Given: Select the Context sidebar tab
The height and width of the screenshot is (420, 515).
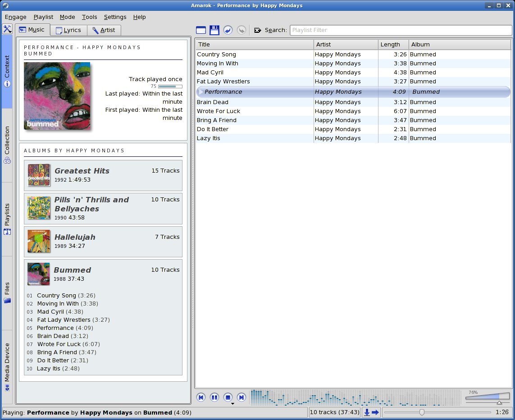Looking at the screenshot, I should [x=7, y=71].
